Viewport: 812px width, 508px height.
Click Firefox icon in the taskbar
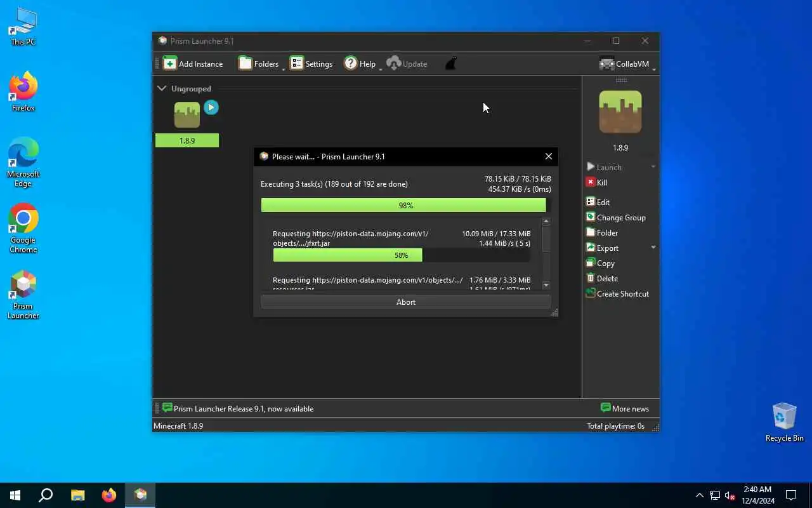coord(109,495)
